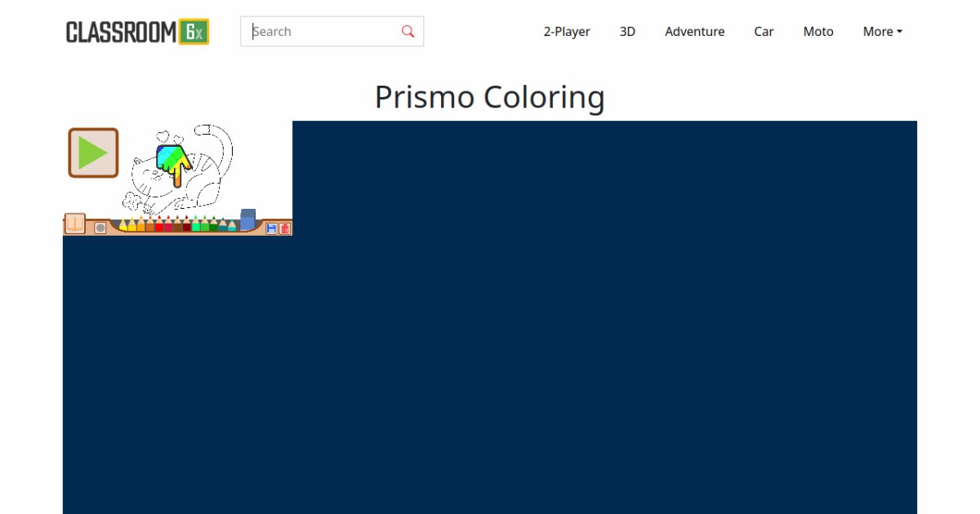Open the Adventure category link

(694, 32)
